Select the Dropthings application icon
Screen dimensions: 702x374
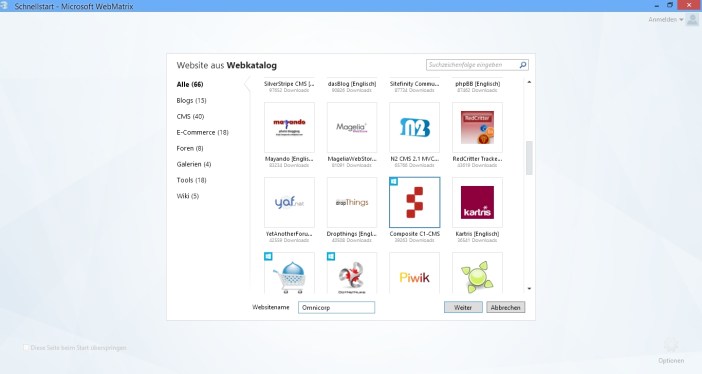[352, 202]
